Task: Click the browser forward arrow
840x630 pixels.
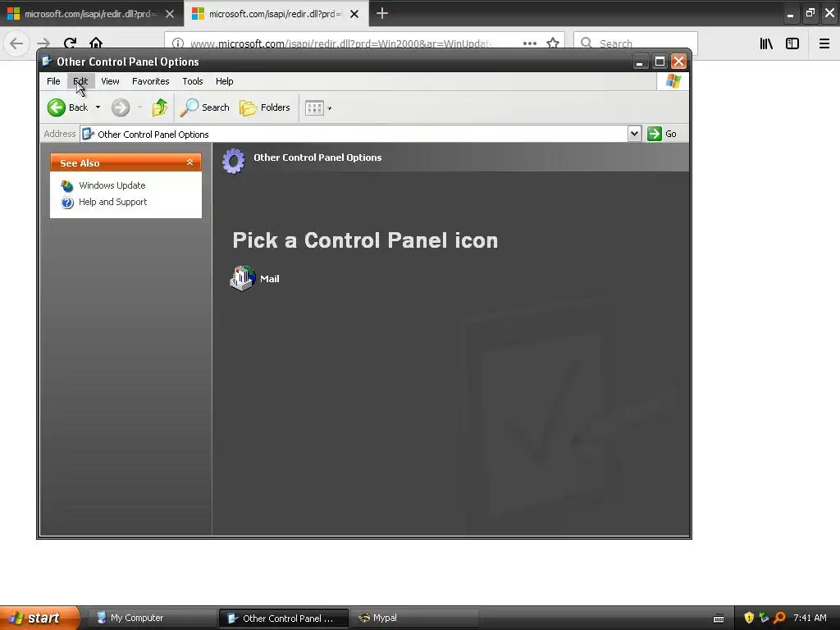Action: click(43, 43)
